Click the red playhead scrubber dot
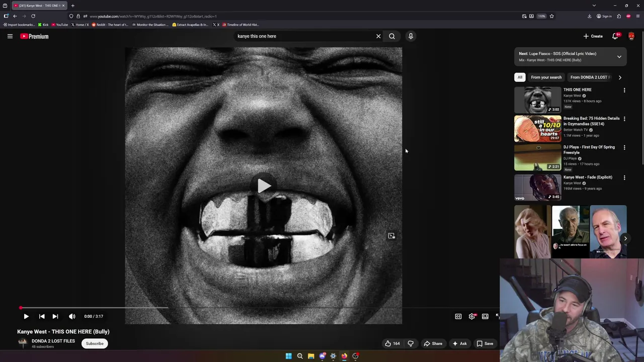 pyautogui.click(x=21, y=308)
